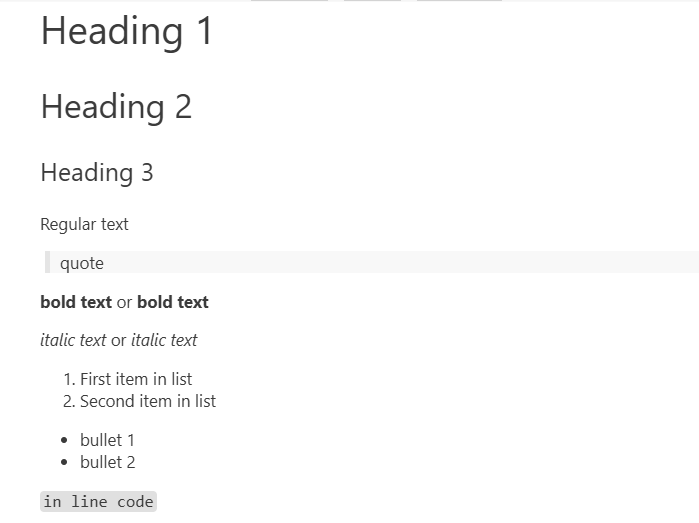Click the word or between italic phrases
The width and height of the screenshot is (699, 523).
coord(119,340)
